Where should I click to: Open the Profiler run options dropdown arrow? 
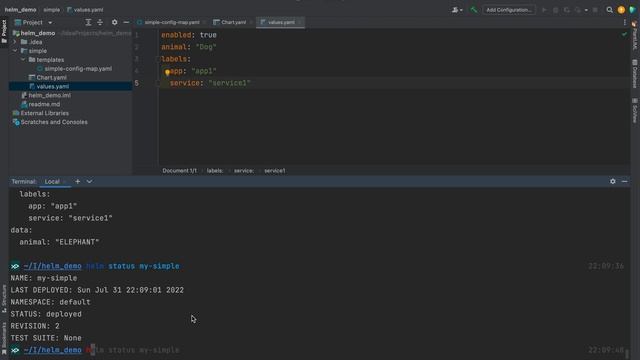pos(586,10)
